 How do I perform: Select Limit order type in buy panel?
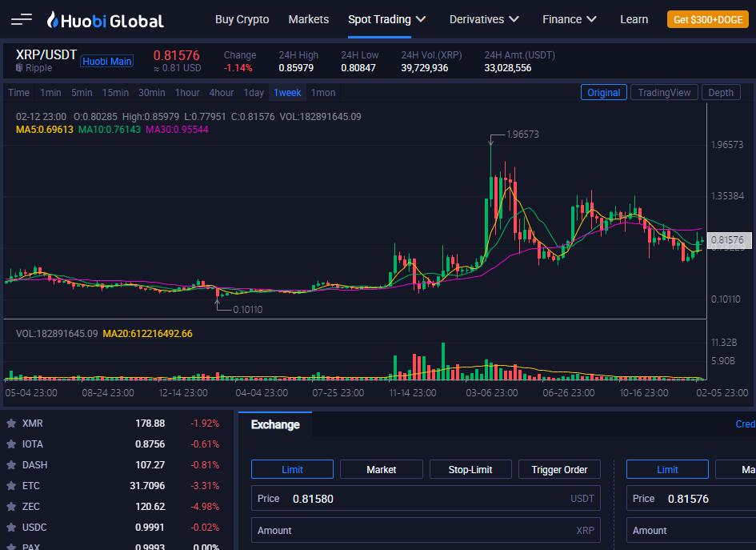pos(292,469)
